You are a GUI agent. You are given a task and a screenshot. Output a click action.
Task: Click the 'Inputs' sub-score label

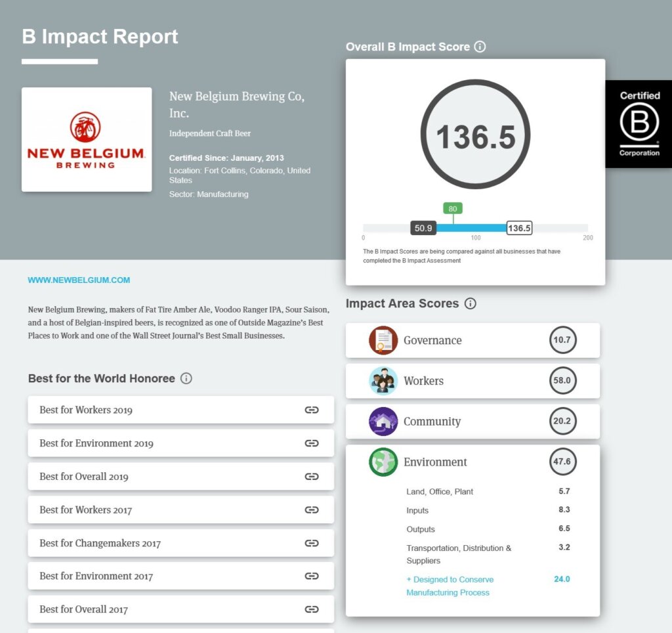click(417, 510)
